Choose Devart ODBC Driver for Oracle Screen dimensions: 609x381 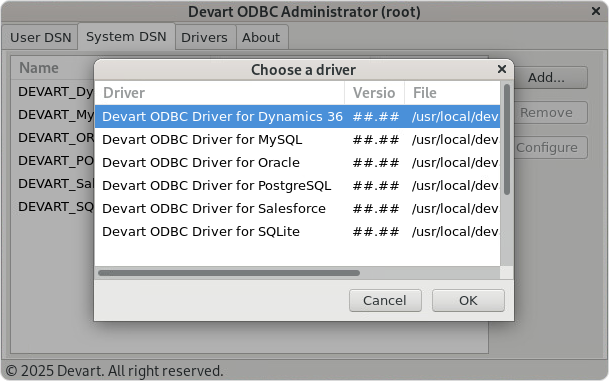(x=297, y=162)
